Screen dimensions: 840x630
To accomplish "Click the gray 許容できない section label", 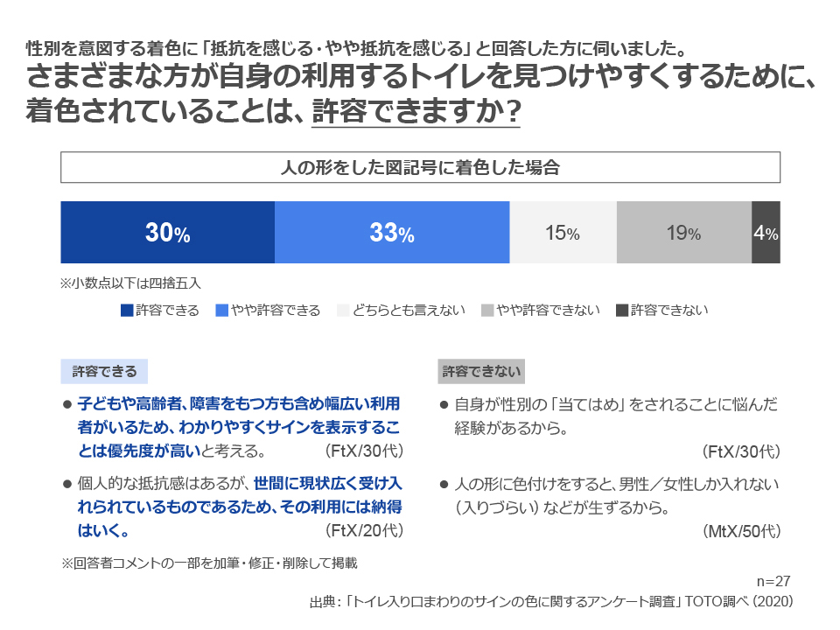I will 481,371.
